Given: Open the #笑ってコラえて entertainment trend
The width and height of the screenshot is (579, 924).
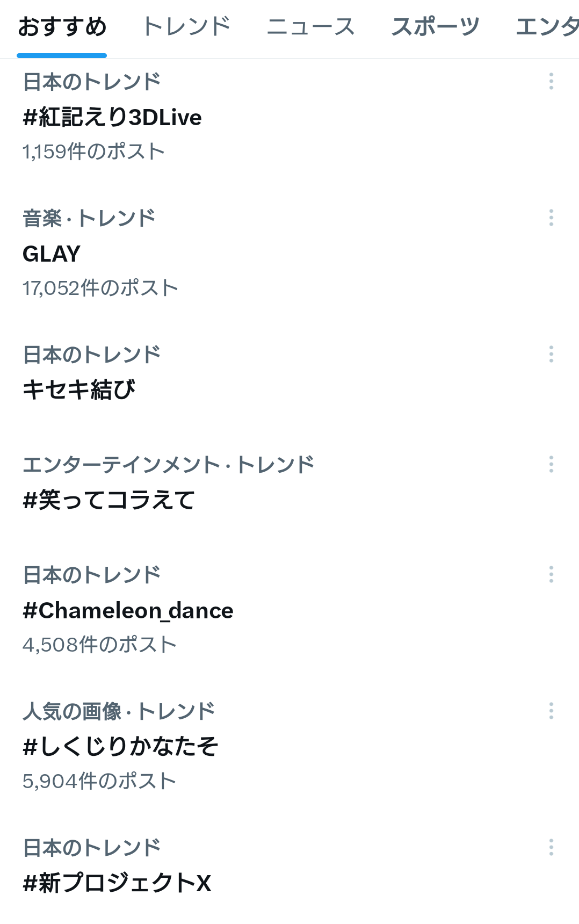Looking at the screenshot, I should click(x=109, y=500).
